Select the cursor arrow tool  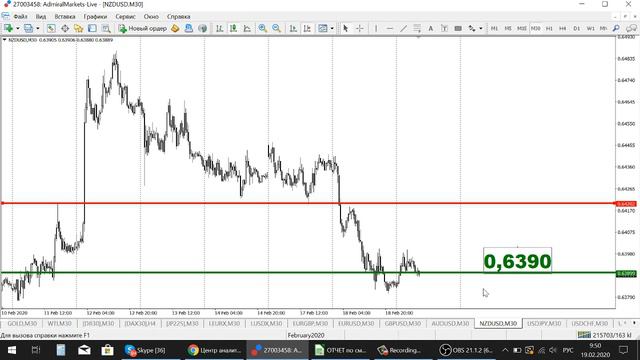(346, 28)
